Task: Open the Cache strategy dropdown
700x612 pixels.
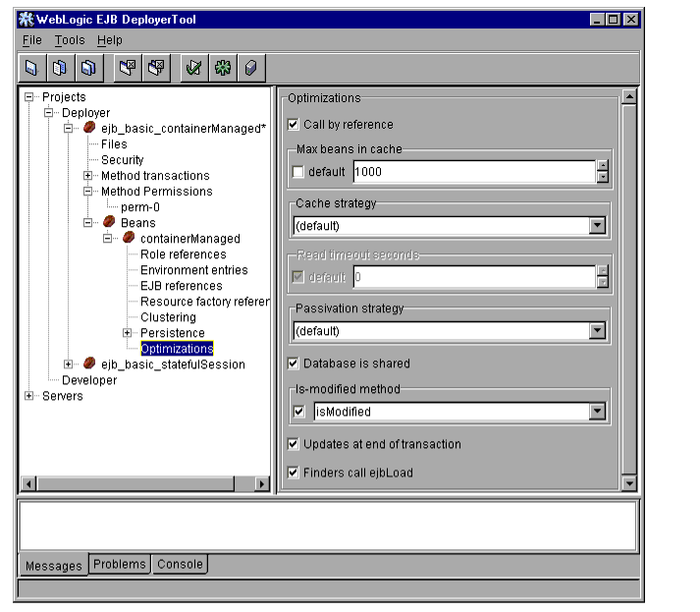Action: tap(597, 226)
